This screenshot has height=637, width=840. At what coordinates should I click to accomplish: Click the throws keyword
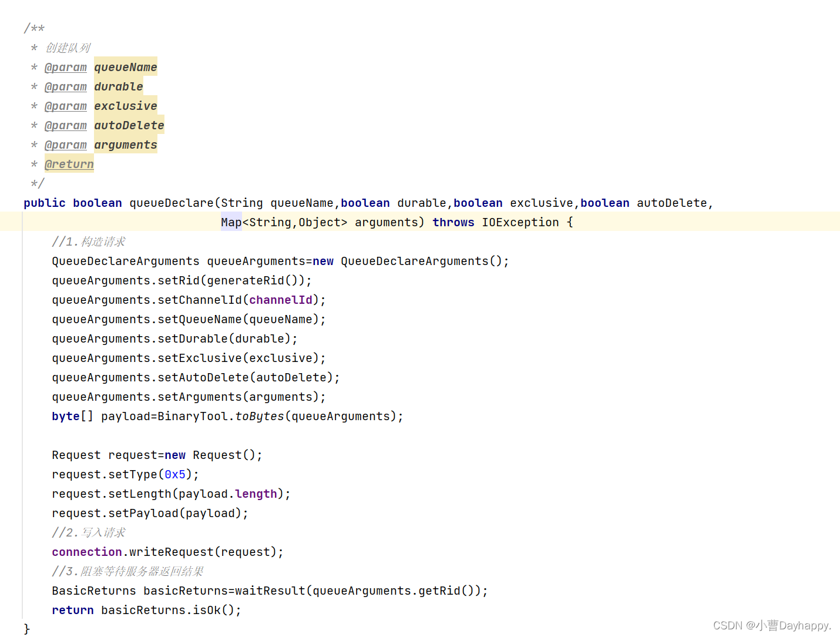[453, 222]
